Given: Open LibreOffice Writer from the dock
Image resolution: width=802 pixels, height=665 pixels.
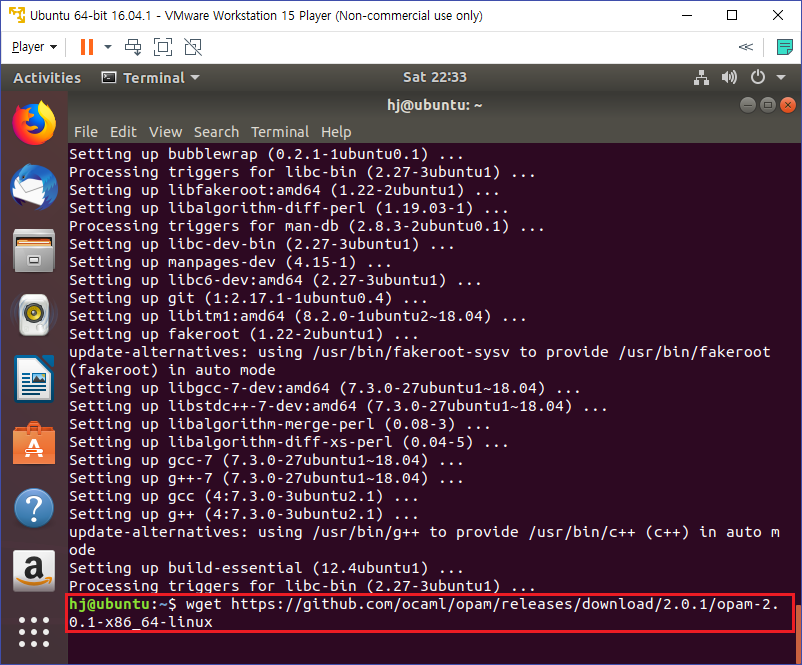Looking at the screenshot, I should [x=34, y=379].
